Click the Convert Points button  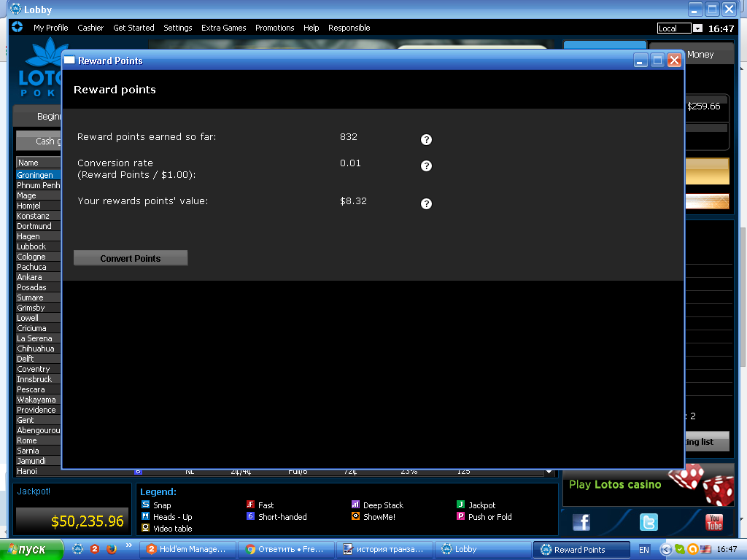click(131, 258)
